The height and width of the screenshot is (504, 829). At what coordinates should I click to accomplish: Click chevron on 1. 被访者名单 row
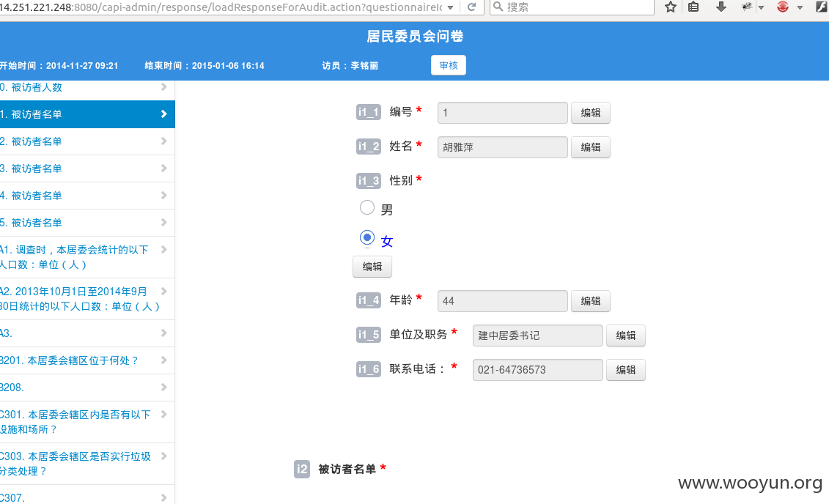click(x=164, y=114)
